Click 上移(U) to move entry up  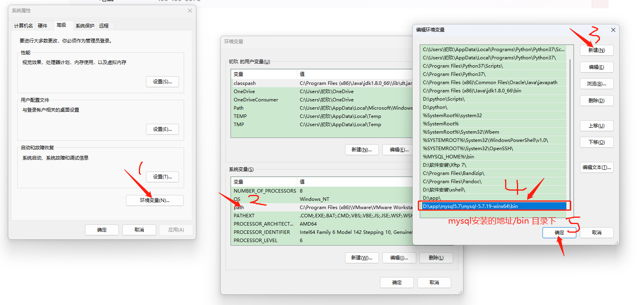pos(596,126)
